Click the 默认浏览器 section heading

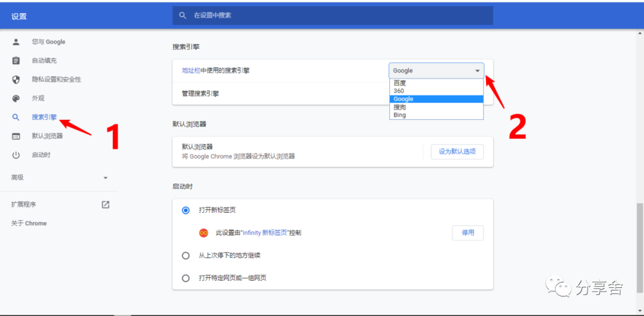189,123
